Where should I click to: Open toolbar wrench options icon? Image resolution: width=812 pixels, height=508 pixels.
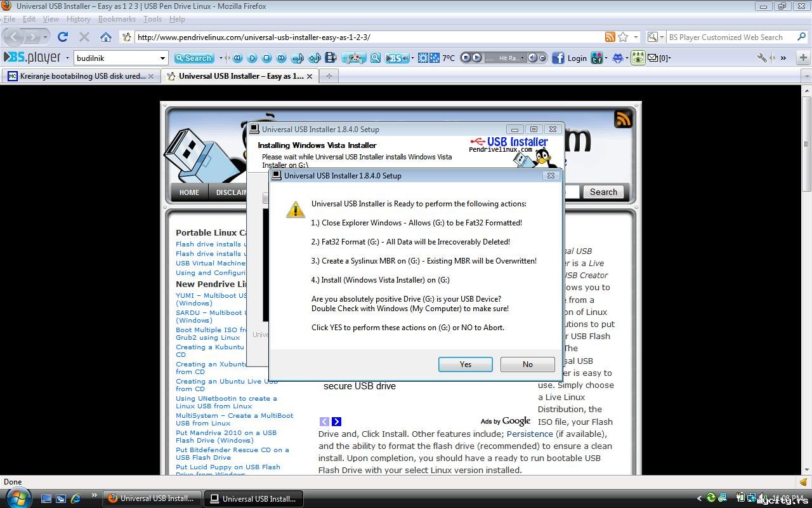coord(762,58)
